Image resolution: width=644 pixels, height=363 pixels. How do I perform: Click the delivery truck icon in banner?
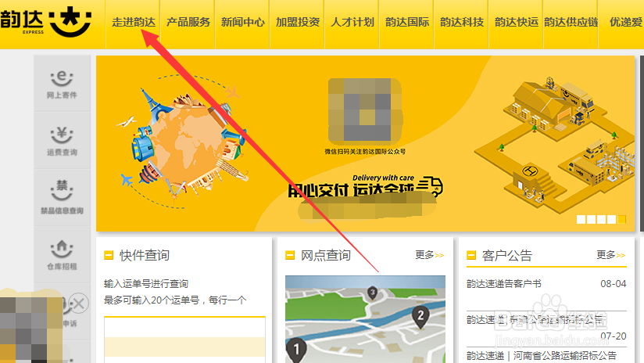[x=430, y=186]
